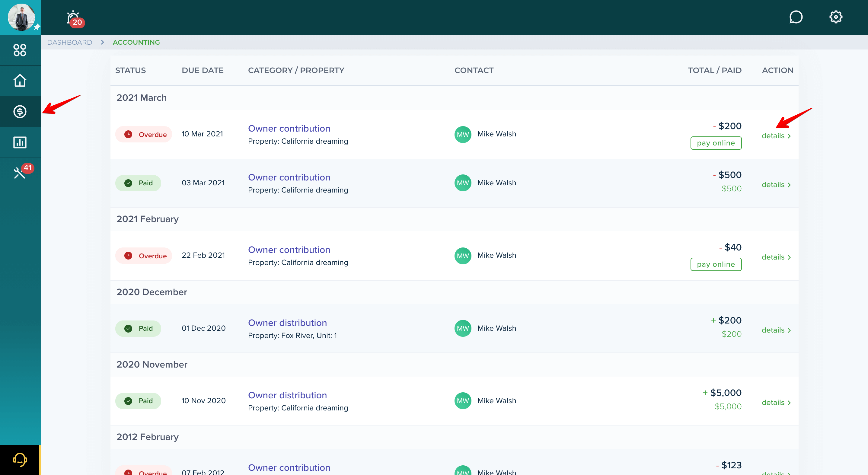The image size is (868, 475).
Task: Open settings gear icon
Action: pyautogui.click(x=836, y=17)
